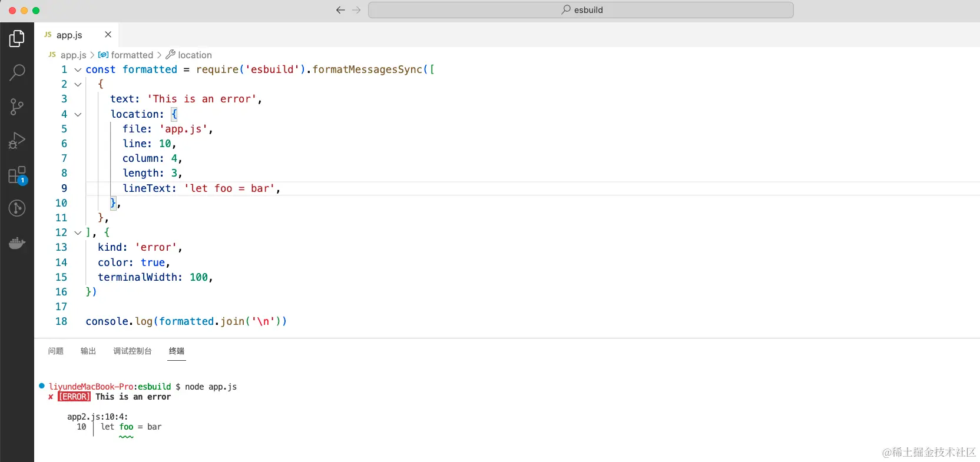This screenshot has width=980, height=462.
Task: Collapse the fold arrow on line 1
Action: (78, 69)
